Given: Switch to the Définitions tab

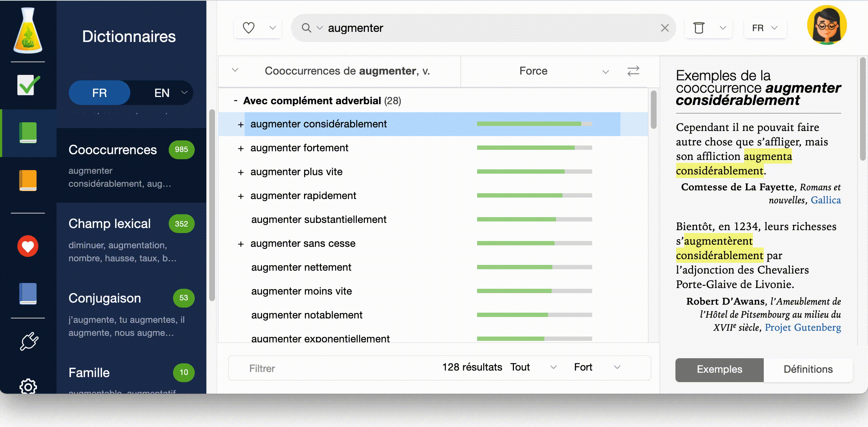Looking at the screenshot, I should [x=808, y=369].
